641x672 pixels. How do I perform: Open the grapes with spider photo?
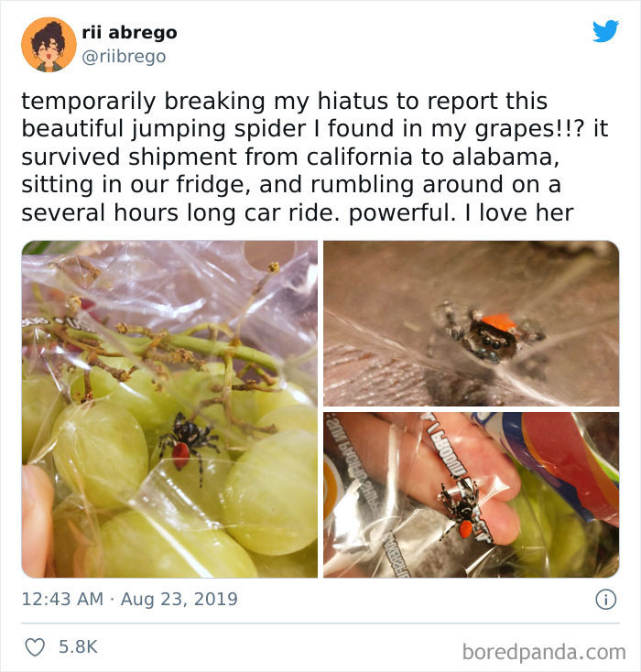[169, 409]
